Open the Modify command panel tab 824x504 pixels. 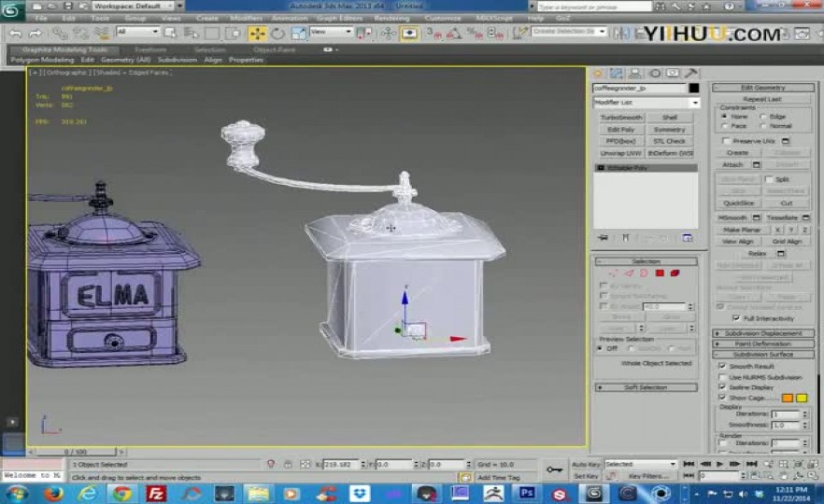[617, 74]
